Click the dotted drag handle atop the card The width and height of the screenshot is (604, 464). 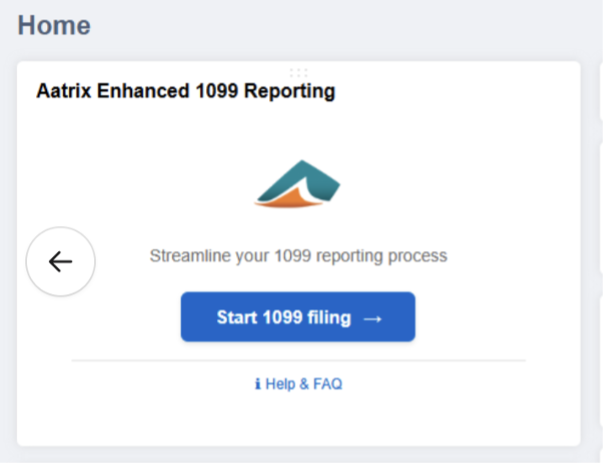pos(298,72)
